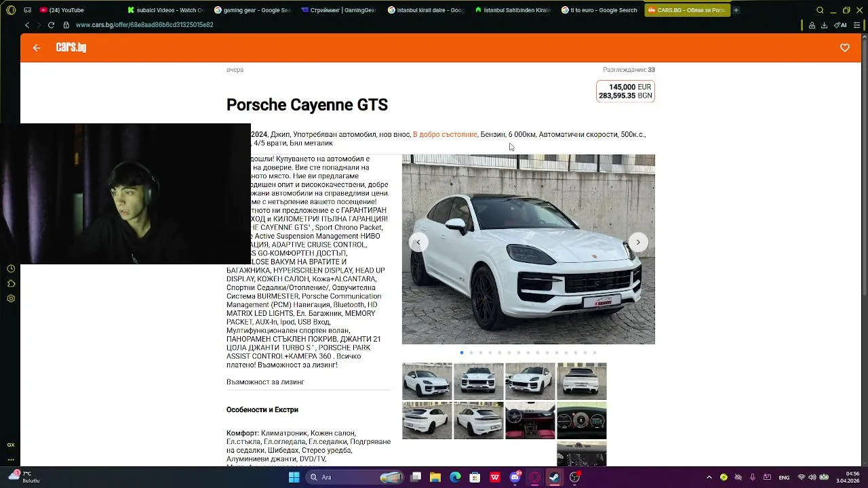Show previous photo with left arrow
The height and width of the screenshot is (488, 868).
click(x=418, y=242)
